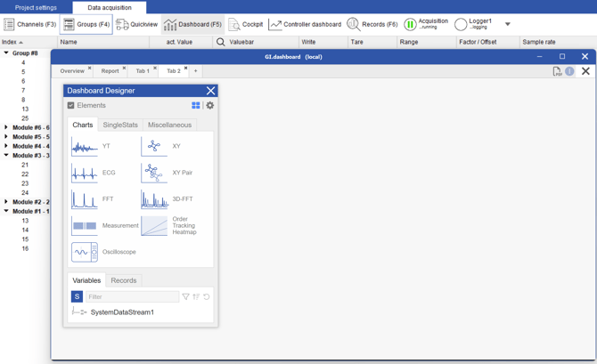
Task: Click the variables Filter input field
Action: point(132,296)
